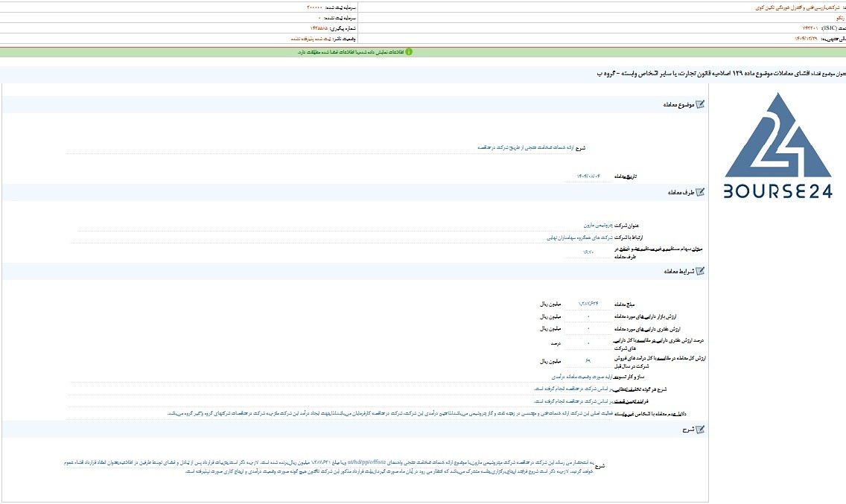846x504 pixels.
Task: Click the registered capital value 200000 in the header
Action: click(x=314, y=7)
